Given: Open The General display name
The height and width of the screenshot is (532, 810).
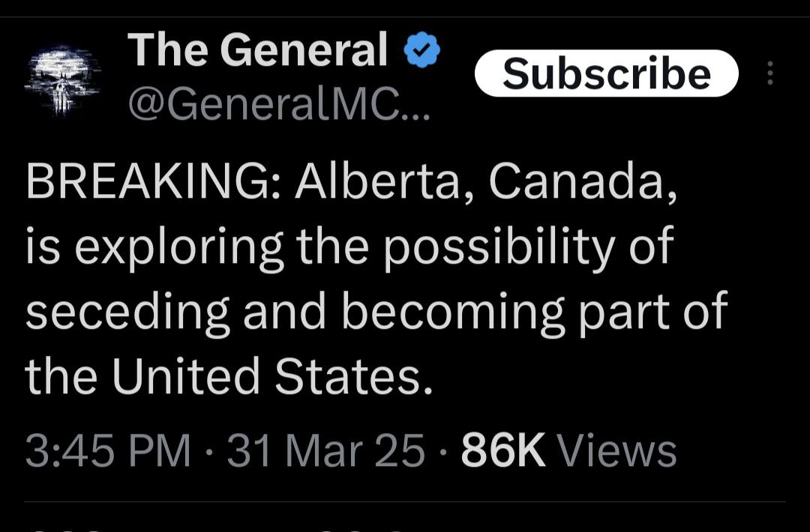Looking at the screenshot, I should click(x=258, y=50).
